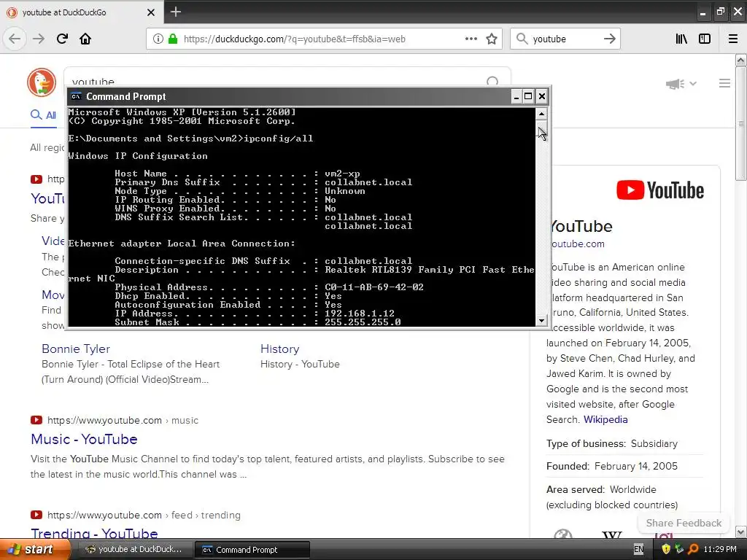Close the youtube at DuckDuckGo tab
This screenshot has height=560, width=747.
coord(151,12)
